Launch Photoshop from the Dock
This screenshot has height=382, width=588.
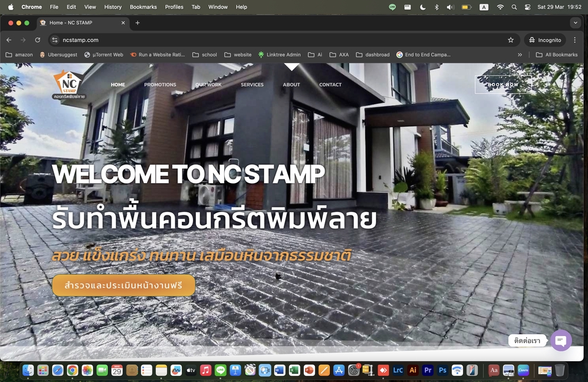coord(442,370)
